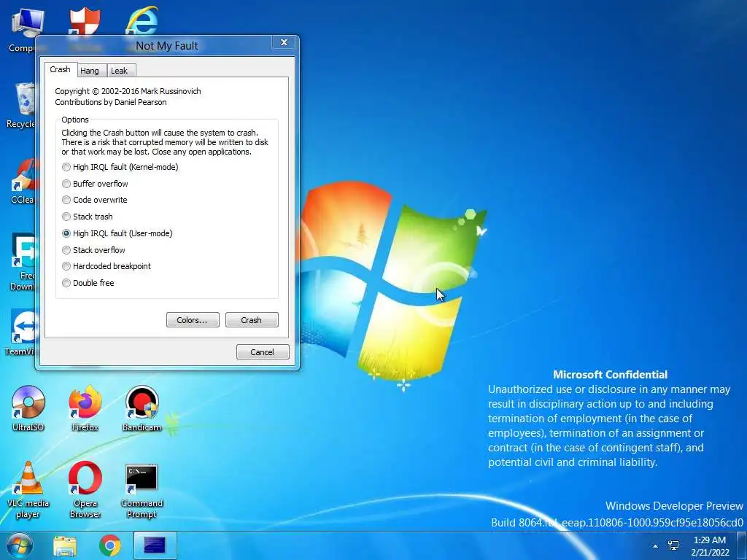Open the Windows Start menu

tap(19, 545)
